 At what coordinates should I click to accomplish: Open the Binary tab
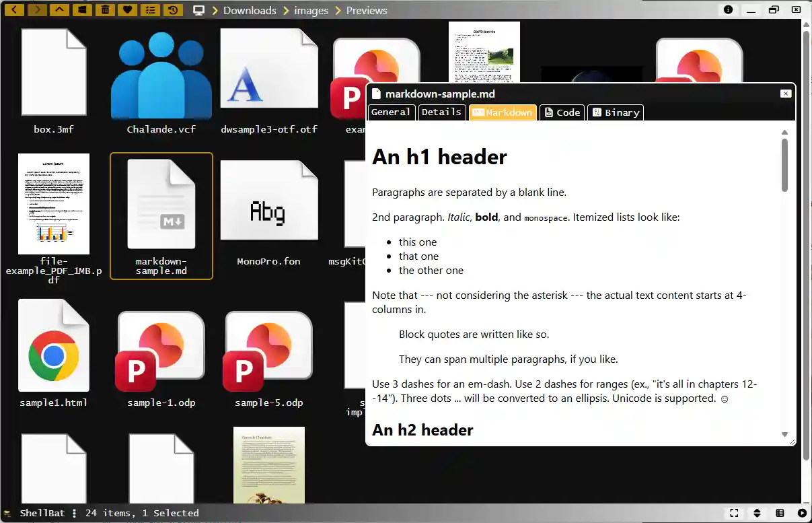(x=615, y=112)
